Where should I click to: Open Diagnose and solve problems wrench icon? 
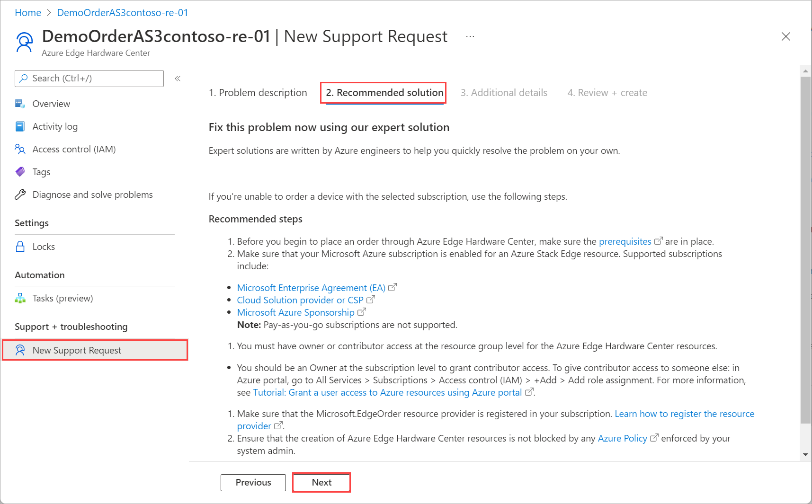click(20, 195)
